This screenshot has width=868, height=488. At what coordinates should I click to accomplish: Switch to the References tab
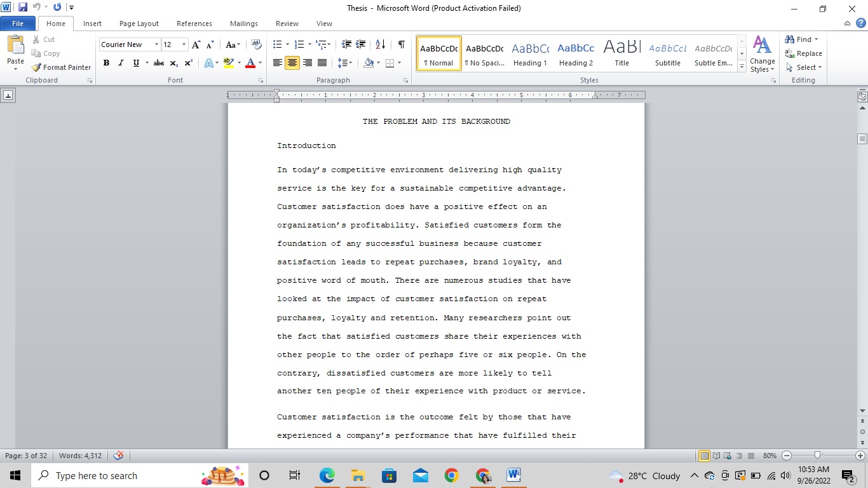click(194, 24)
